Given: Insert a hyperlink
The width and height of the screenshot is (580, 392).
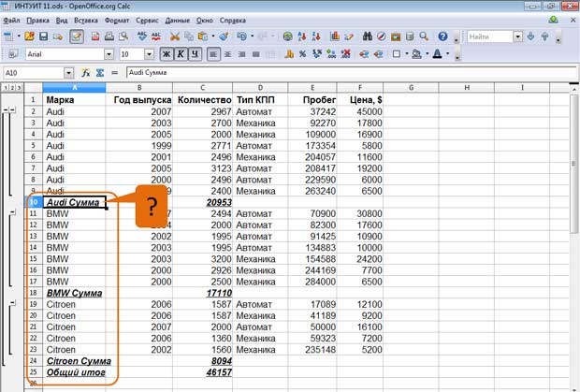Looking at the screenshot, I should pos(287,36).
